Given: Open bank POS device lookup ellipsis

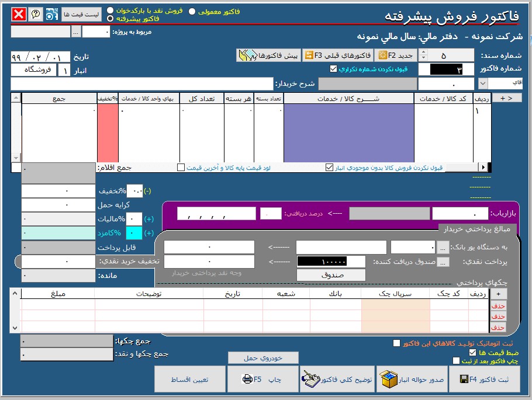Looking at the screenshot, I should 443,247.
